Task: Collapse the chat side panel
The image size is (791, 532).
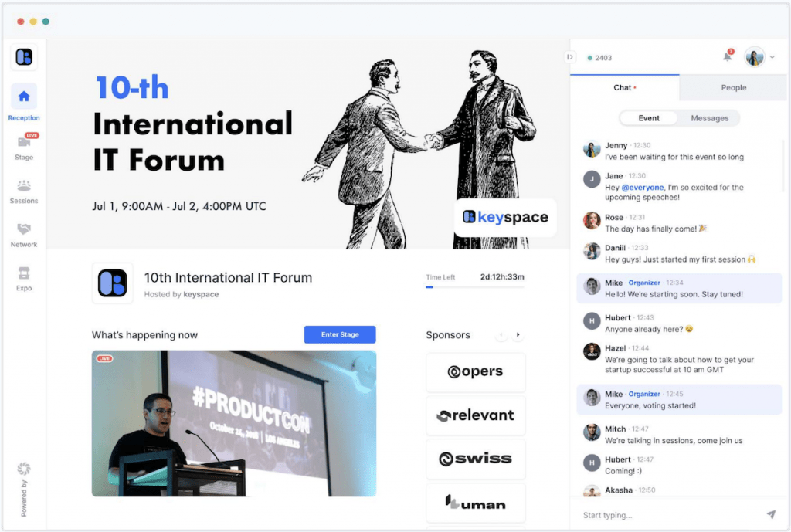Action: [570, 57]
